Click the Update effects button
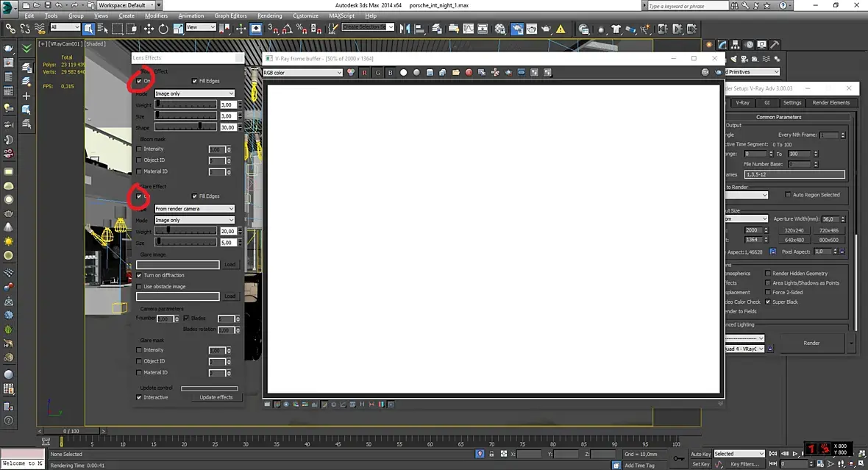This screenshot has width=868, height=470. click(x=216, y=397)
